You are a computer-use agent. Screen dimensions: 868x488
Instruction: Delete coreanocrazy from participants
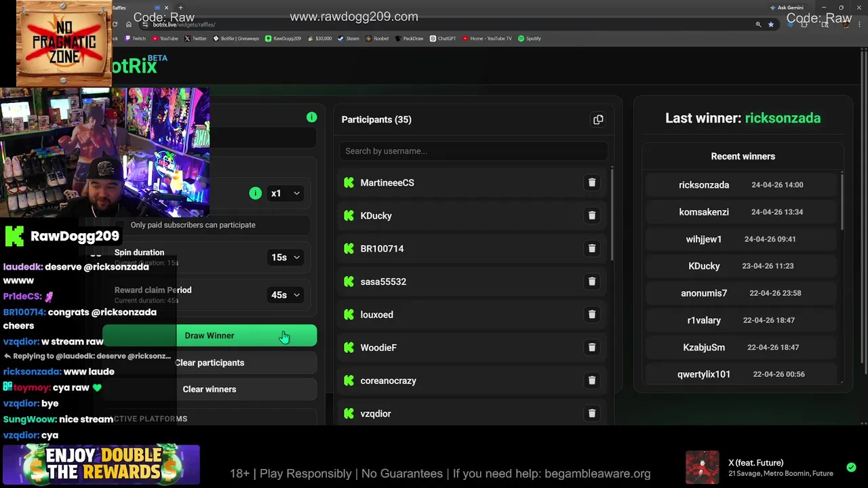coord(592,380)
